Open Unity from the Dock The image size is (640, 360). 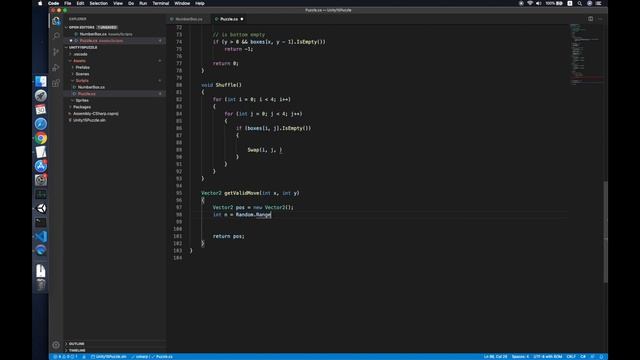coord(40,208)
